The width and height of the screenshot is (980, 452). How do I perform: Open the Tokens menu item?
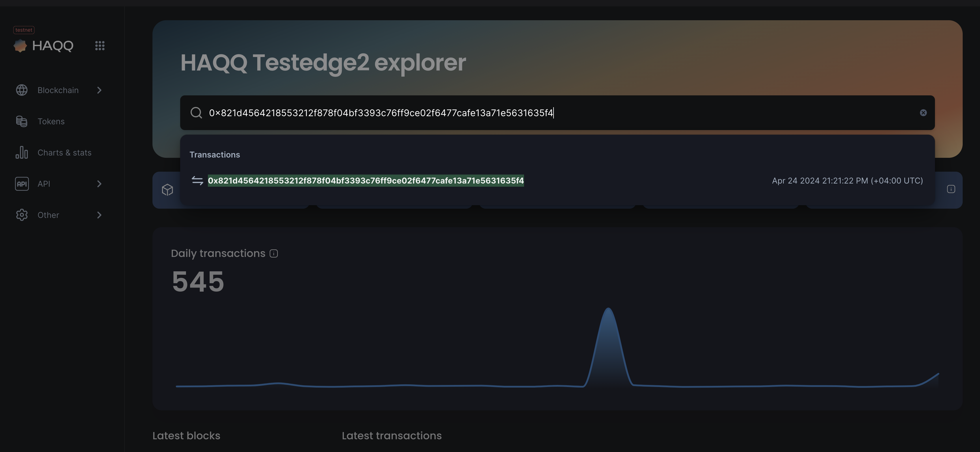[x=51, y=121]
